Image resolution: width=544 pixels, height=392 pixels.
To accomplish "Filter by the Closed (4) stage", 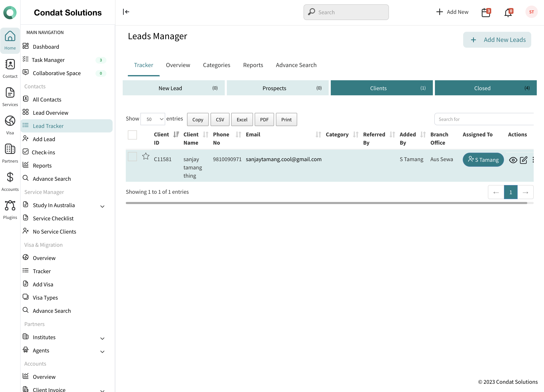I will (486, 88).
